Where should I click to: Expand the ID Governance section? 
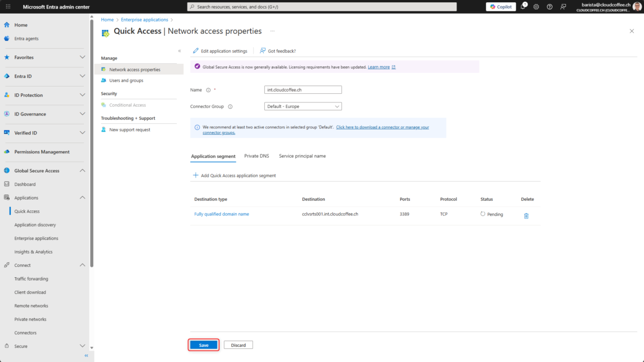coord(82,114)
